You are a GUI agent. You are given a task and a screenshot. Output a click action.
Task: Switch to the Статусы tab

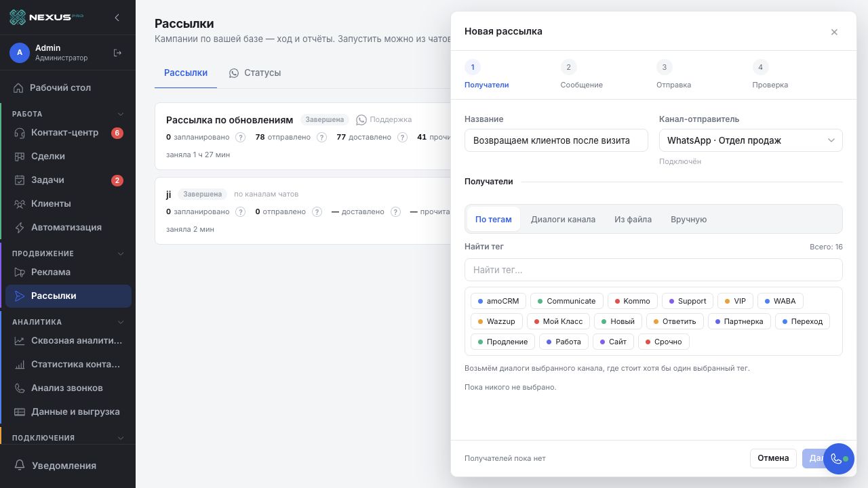click(255, 73)
